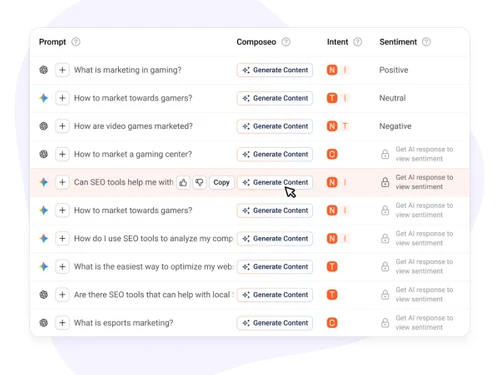Click the 'Neutral' sentiment value
The width and height of the screenshot is (500, 375).
click(393, 98)
